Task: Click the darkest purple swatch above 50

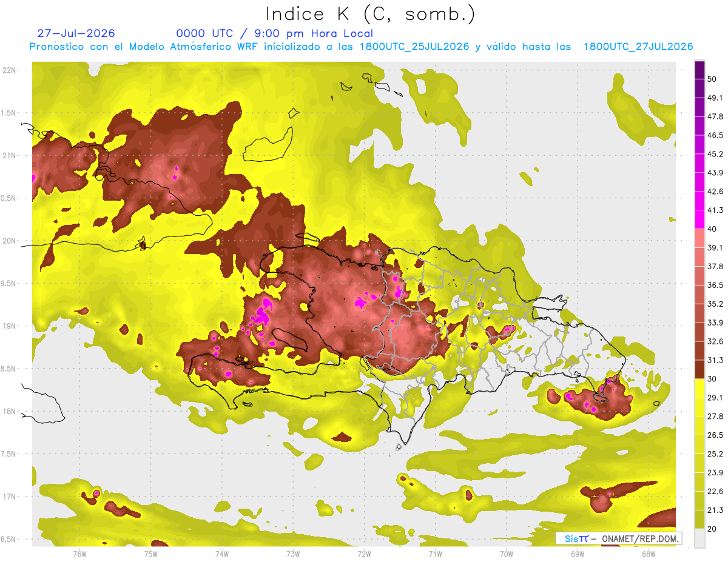Action: 699,70
